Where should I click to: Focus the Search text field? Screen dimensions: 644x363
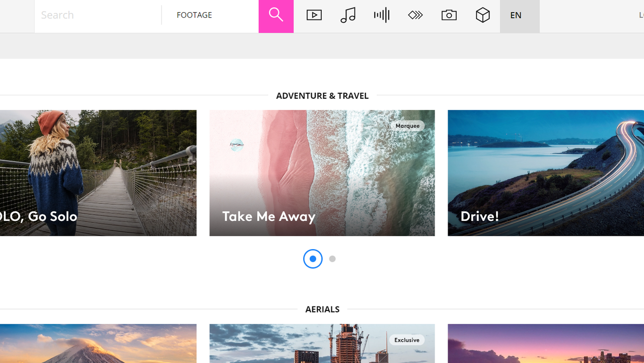click(x=98, y=15)
